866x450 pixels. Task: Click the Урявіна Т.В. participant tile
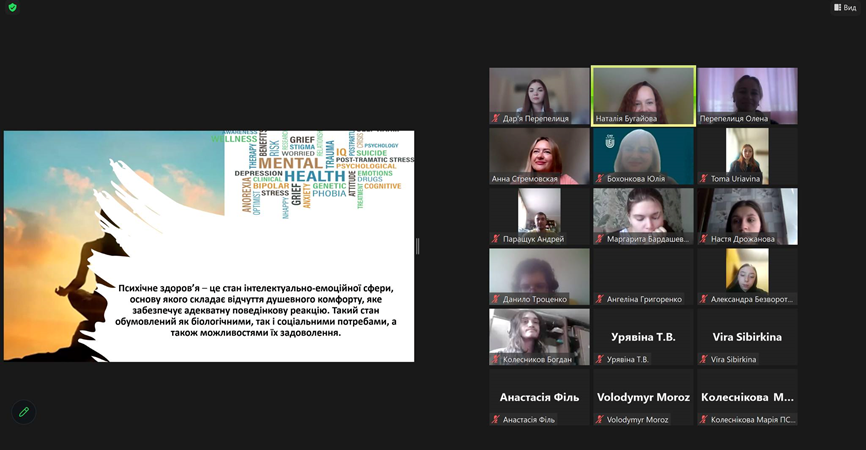[x=643, y=340]
